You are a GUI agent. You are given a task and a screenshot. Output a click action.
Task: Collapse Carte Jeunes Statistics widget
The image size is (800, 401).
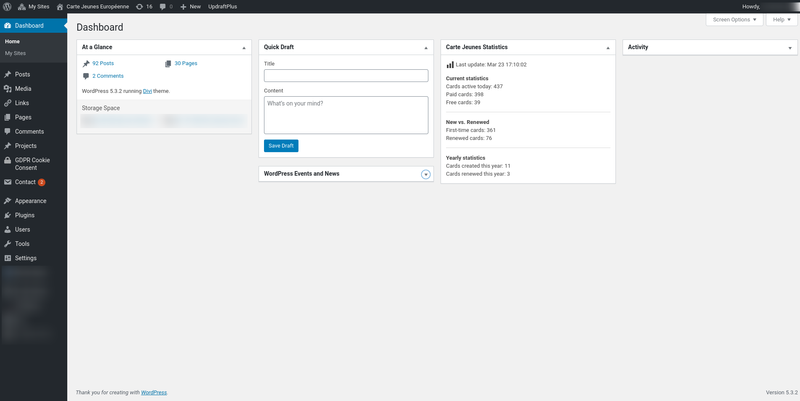pyautogui.click(x=608, y=47)
